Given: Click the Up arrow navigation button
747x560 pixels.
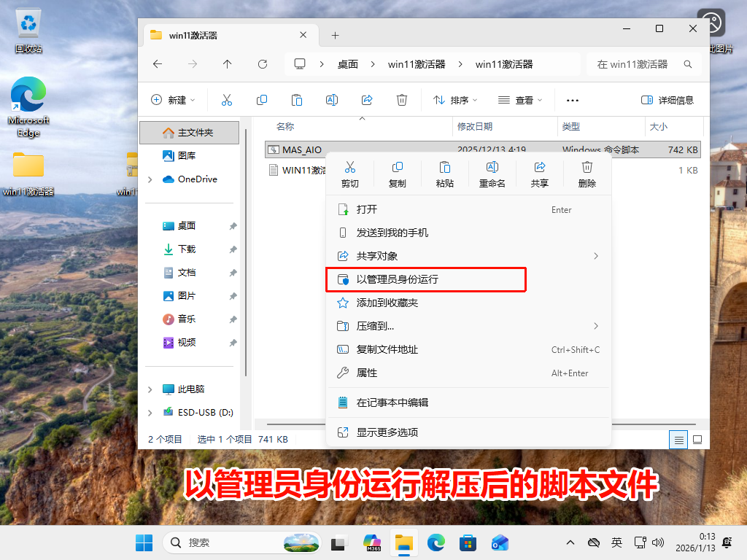Looking at the screenshot, I should [x=227, y=64].
